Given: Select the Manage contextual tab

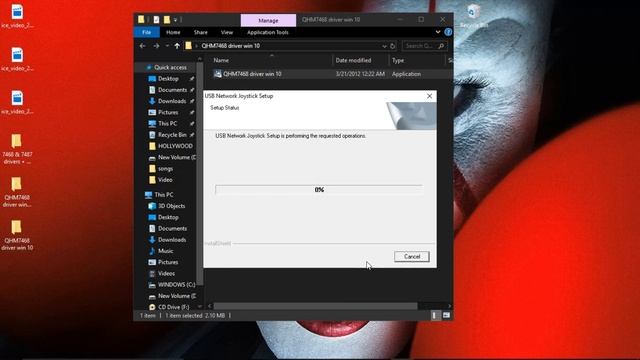Looking at the screenshot, I should click(x=268, y=20).
